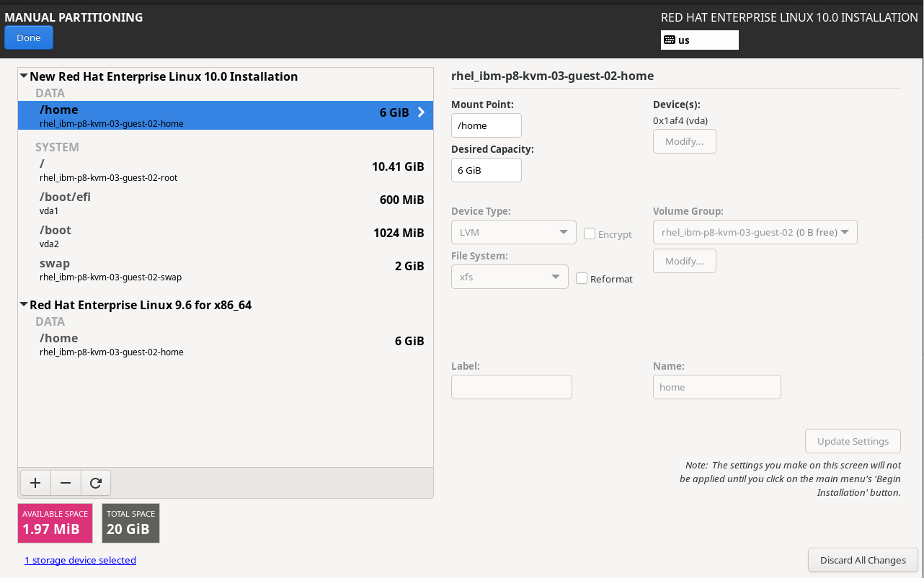924x578 pixels.
Task: Click the keyboard layout icon next to us
Action: [x=670, y=40]
